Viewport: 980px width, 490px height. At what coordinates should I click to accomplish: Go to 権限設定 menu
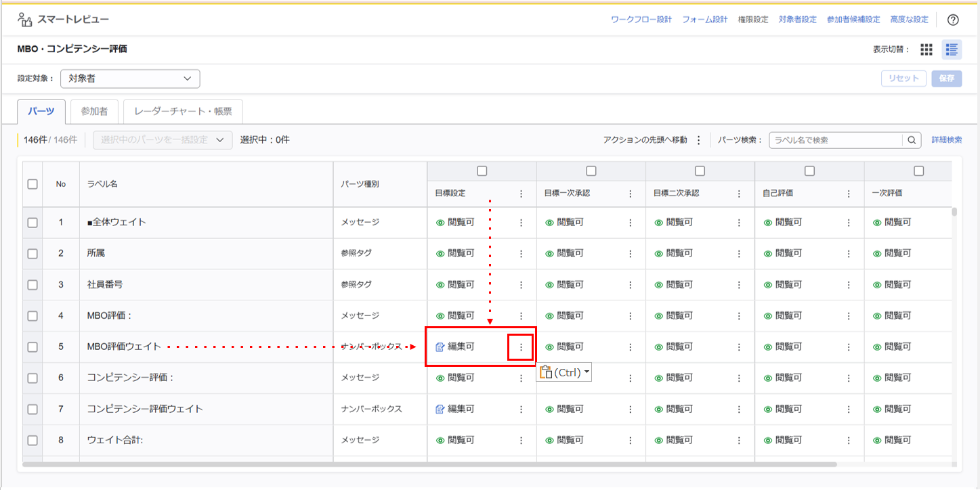753,20
